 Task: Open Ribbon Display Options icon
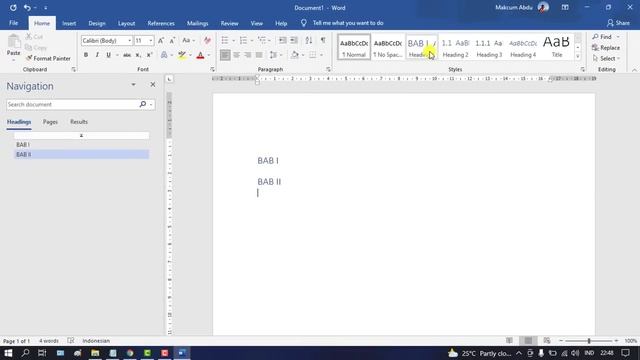[x=565, y=7]
